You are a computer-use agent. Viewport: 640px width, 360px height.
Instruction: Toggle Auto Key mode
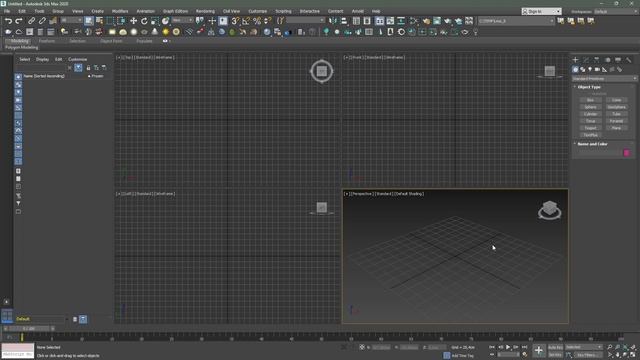pos(555,347)
